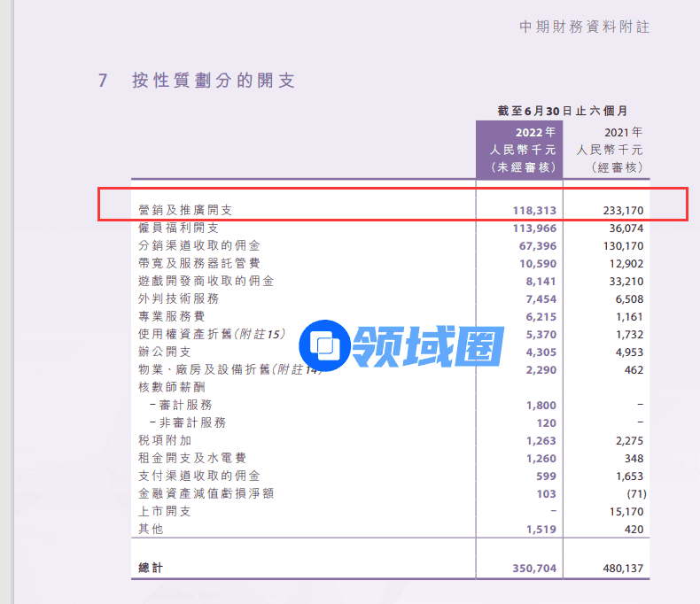This screenshot has height=604, width=700.
Task: Click the 480,137 total for 2021
Action: coord(621,568)
